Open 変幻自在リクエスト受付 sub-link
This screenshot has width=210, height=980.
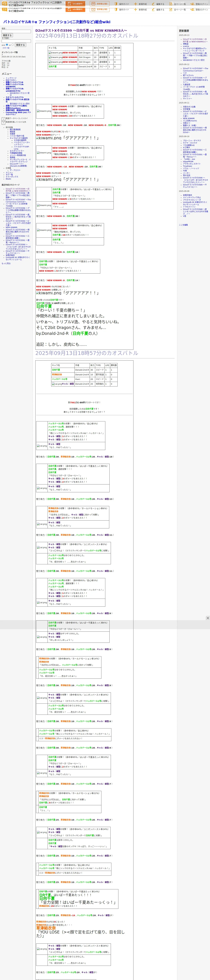(19, 104)
